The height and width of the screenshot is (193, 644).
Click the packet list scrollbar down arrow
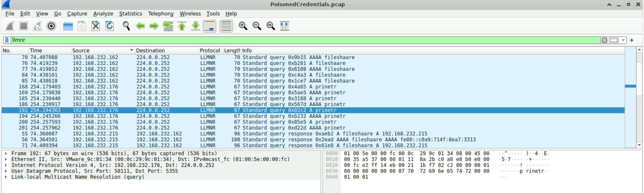pos(639,145)
